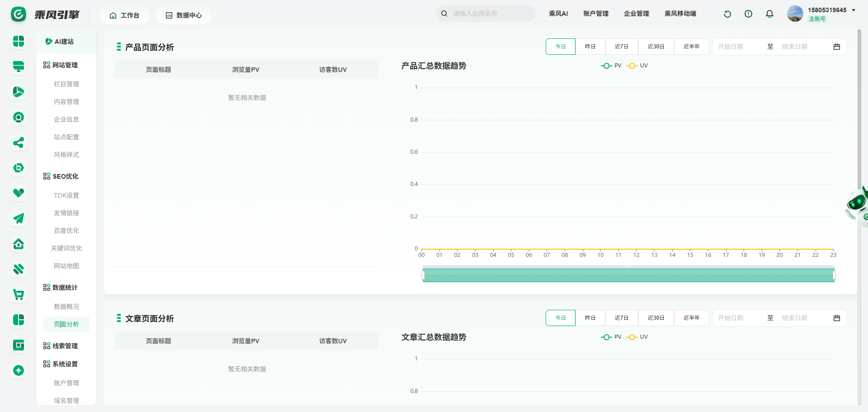Screen dimensions: 868x412
Task: Click calendar icon in product date picker
Action: pos(836,47)
